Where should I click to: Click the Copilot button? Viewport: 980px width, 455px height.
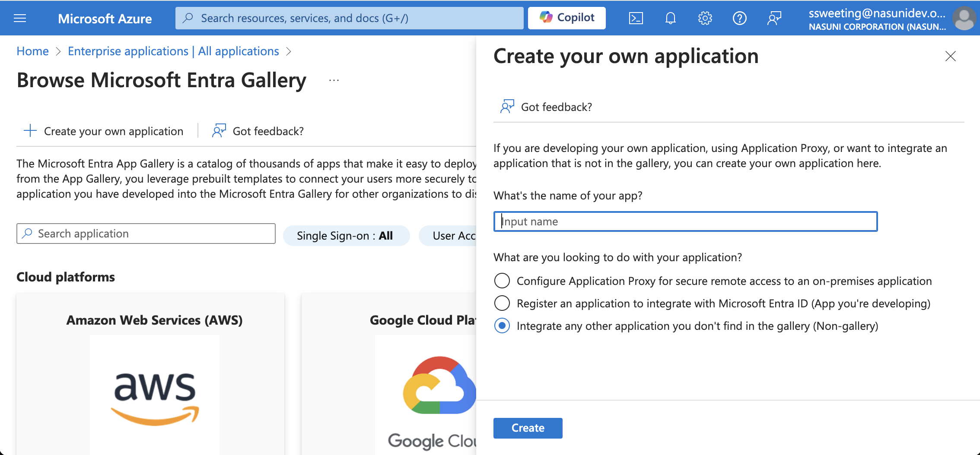click(x=566, y=18)
